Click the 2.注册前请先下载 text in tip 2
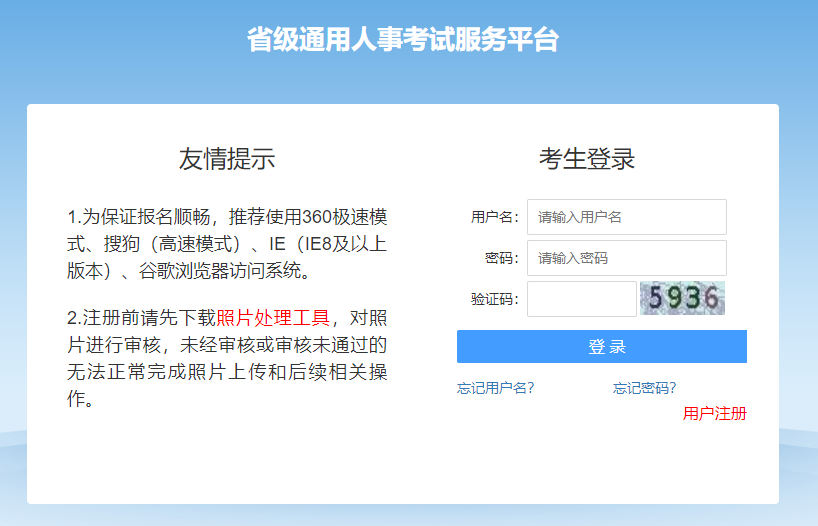Screen dimensions: 818x526 pos(141,319)
